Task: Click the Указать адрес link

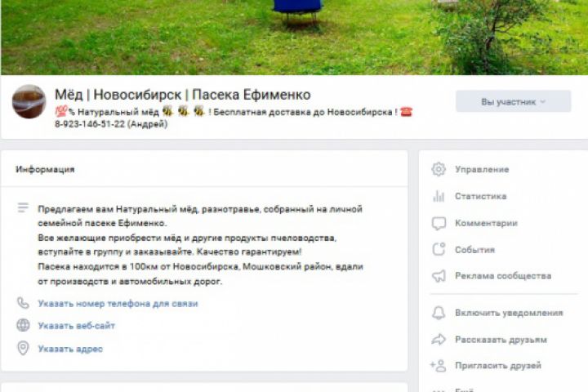Action: (x=70, y=349)
